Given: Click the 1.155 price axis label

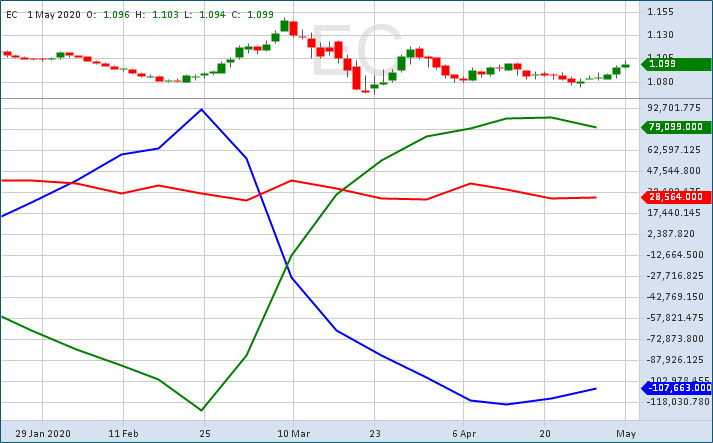Looking at the screenshot, I should coord(660,12).
